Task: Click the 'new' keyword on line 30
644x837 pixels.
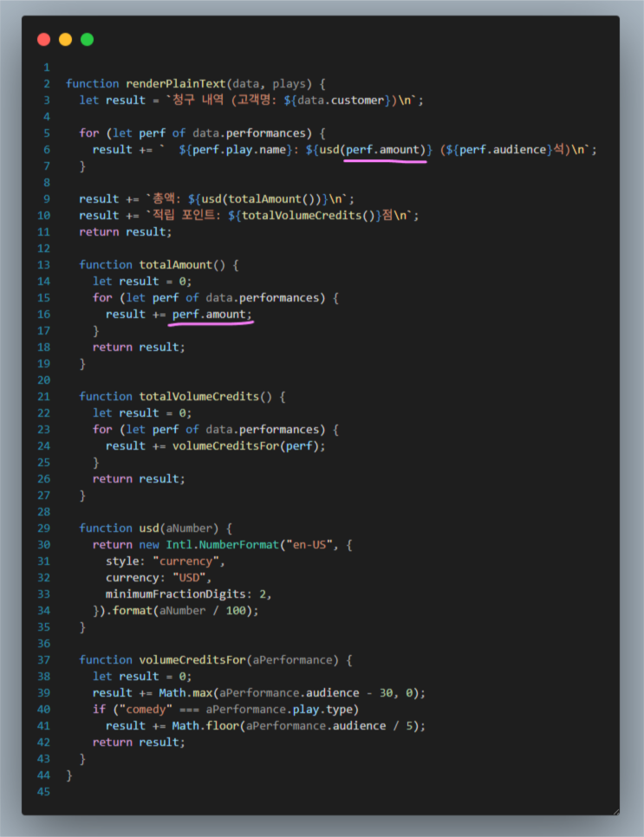Action: pyautogui.click(x=149, y=544)
